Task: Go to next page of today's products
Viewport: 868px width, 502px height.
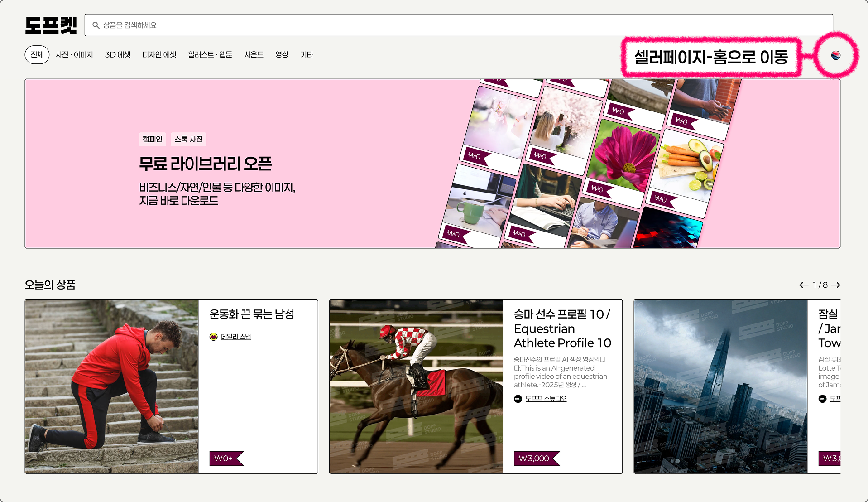Action: 836,285
